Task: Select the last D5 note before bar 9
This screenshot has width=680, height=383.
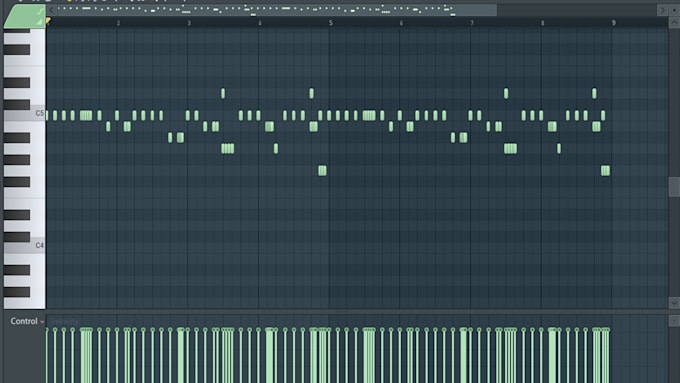Action: coord(594,93)
